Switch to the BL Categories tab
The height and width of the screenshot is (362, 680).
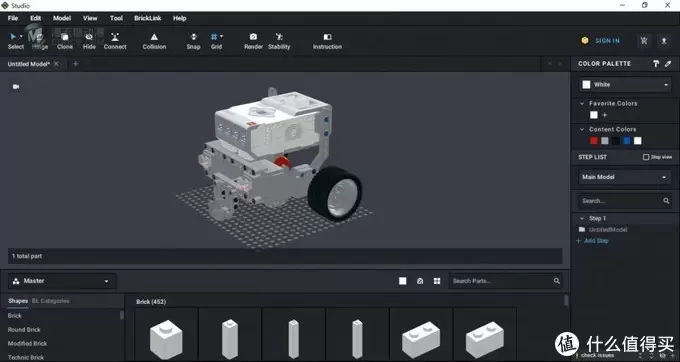tap(50, 301)
